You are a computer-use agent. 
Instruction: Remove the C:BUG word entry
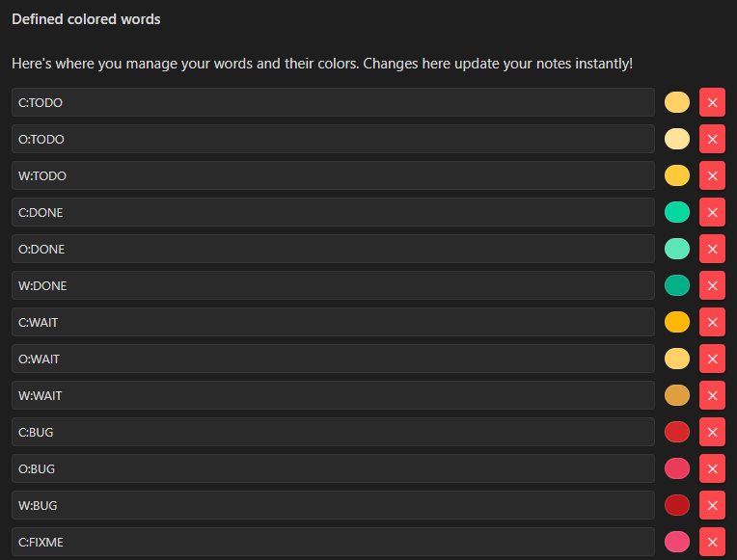coord(712,432)
